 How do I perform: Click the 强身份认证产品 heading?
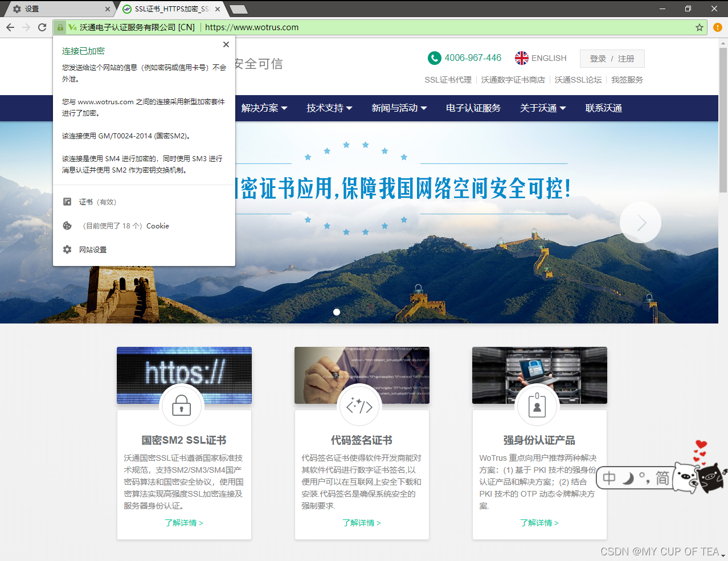click(x=539, y=440)
